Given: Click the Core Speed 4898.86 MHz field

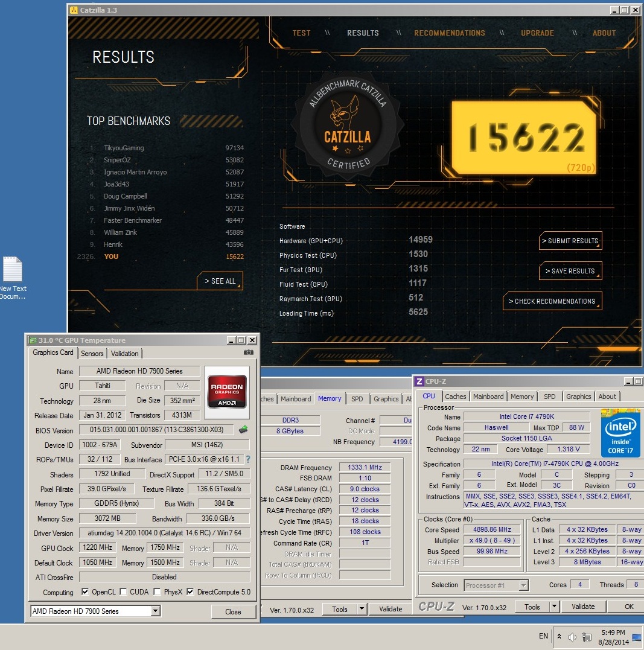Looking at the screenshot, I should click(x=492, y=529).
